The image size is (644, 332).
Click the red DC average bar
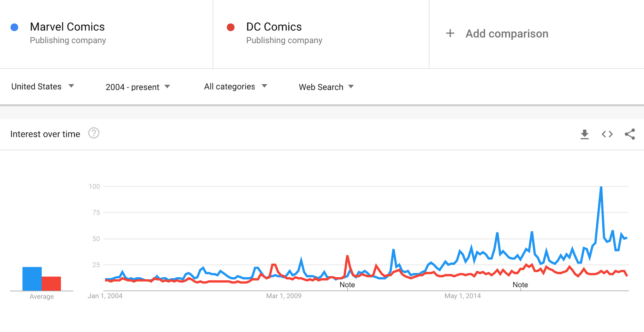pos(51,284)
